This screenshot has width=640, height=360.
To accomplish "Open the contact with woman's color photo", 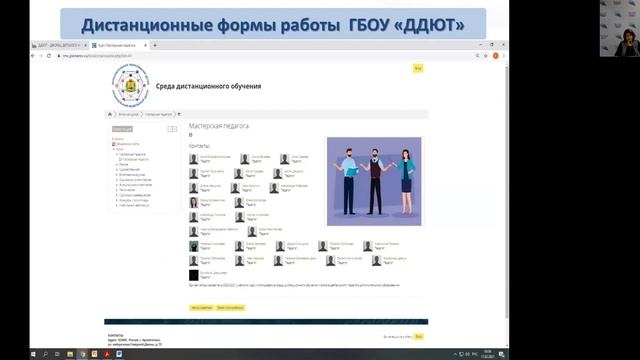I will pyautogui.click(x=193, y=202).
